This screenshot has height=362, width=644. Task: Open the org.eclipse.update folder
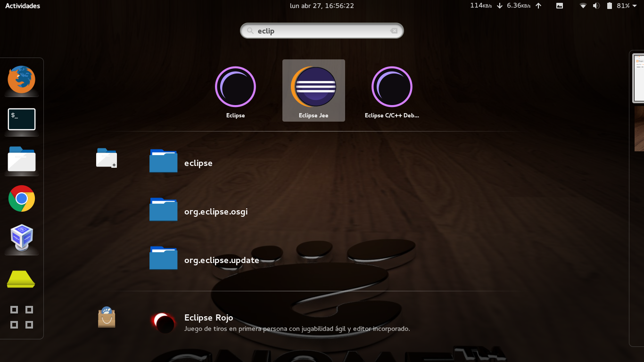[222, 260]
